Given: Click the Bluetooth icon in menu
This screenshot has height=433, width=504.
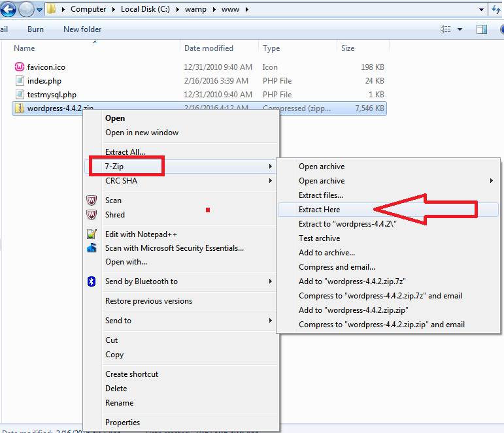Looking at the screenshot, I should (x=92, y=281).
